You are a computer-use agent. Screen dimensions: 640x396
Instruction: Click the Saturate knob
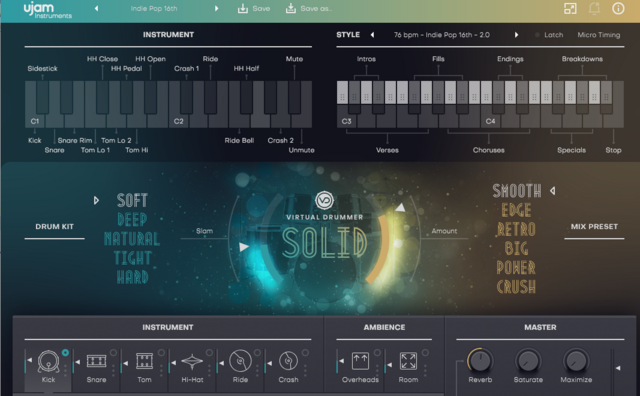point(528,361)
